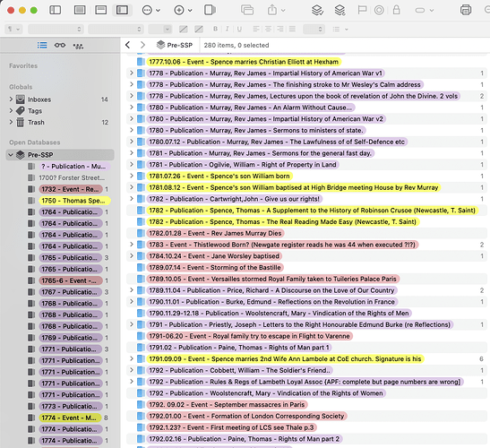Expand 1781.07.26 Spence's son William born
Viewport: 490px width, 448px height.
(132, 176)
